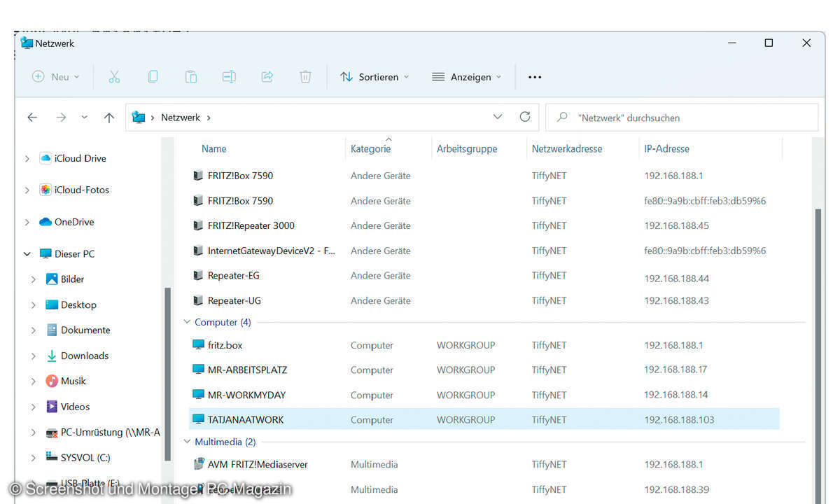Expand the Dokumente tree node
The height and width of the screenshot is (504, 840).
point(33,330)
